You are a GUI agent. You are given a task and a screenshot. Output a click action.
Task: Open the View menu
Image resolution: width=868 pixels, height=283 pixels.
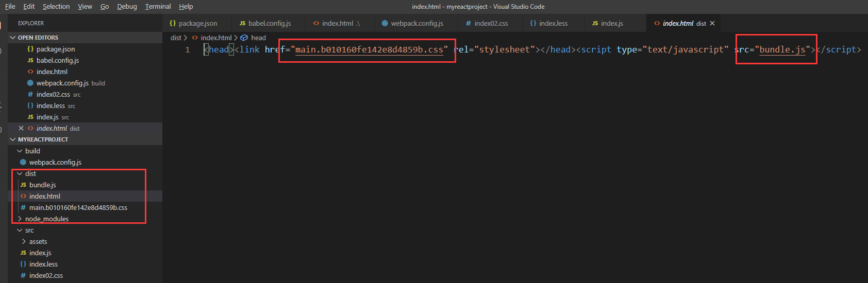85,7
